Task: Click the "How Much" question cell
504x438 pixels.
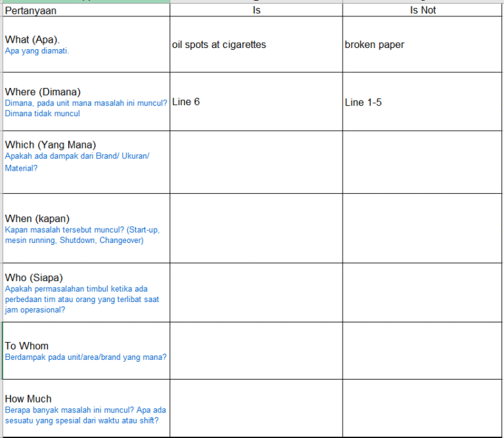Action: [85, 408]
